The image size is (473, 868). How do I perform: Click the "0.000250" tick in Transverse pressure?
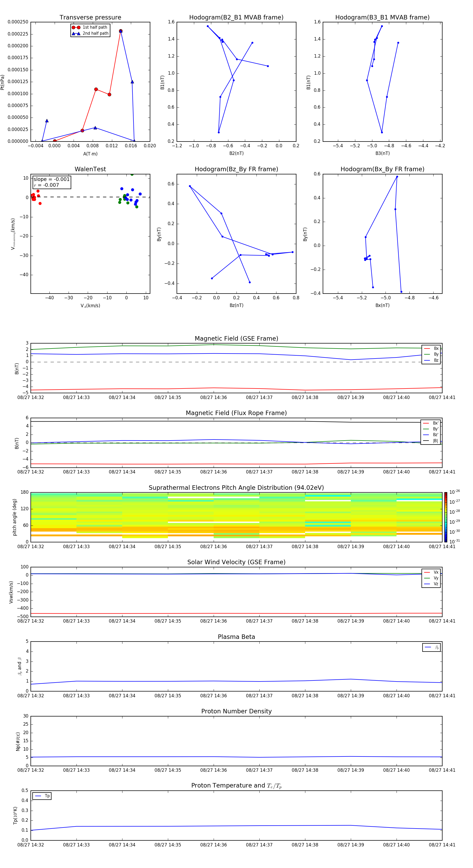[18, 22]
